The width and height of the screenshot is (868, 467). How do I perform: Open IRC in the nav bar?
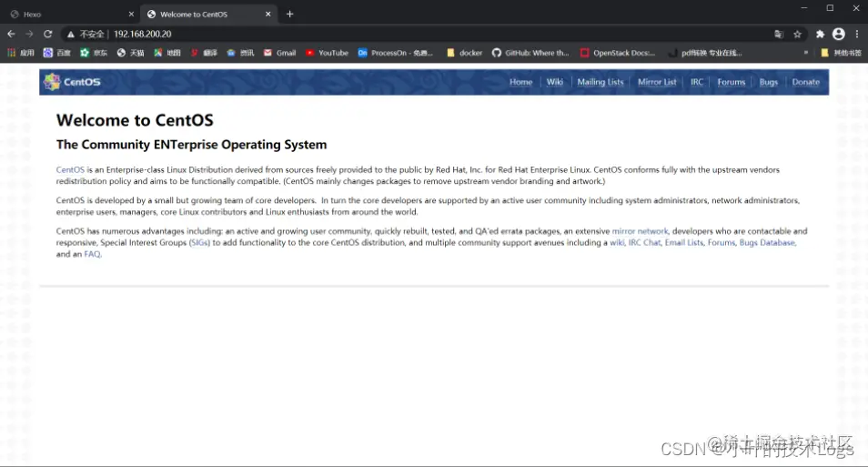[697, 82]
